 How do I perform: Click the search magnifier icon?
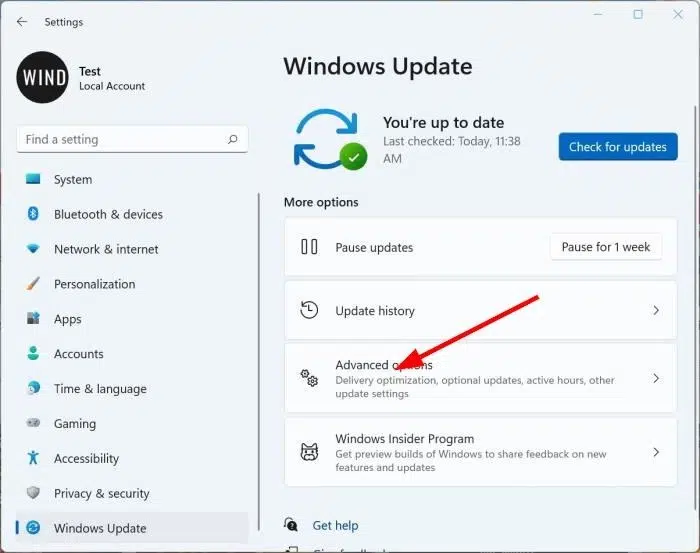pos(232,139)
